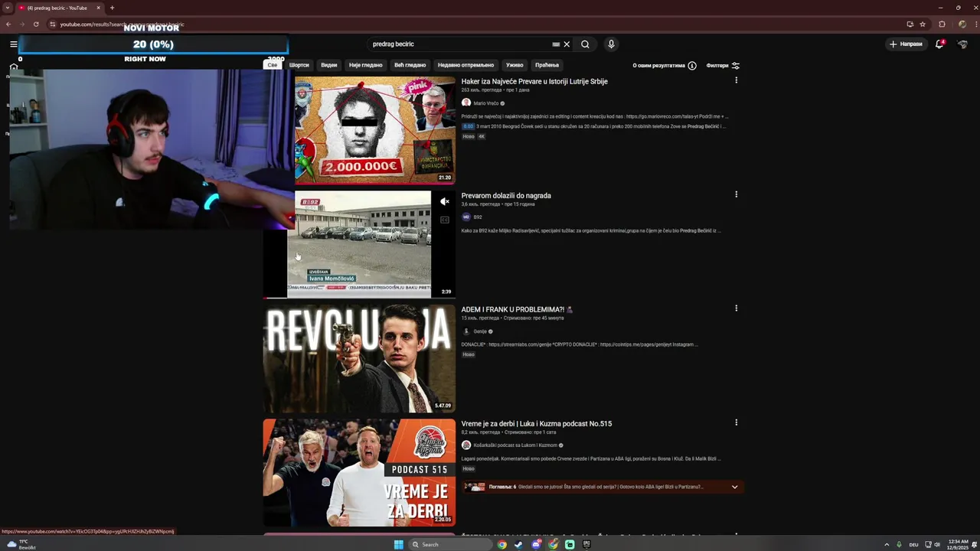980x551 pixels.
Task: Click the 'Направи' create button
Action: coord(906,44)
